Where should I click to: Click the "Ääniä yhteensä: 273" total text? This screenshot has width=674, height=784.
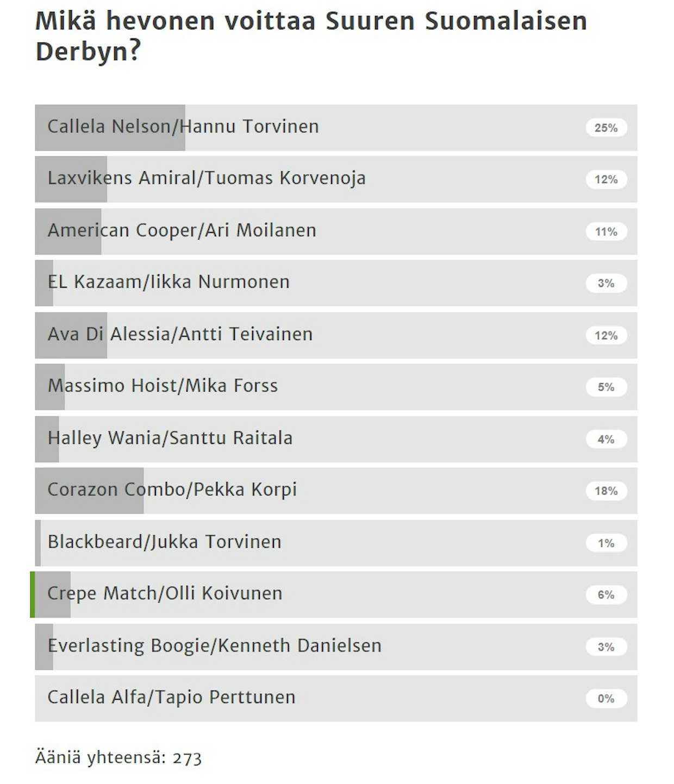(118, 757)
